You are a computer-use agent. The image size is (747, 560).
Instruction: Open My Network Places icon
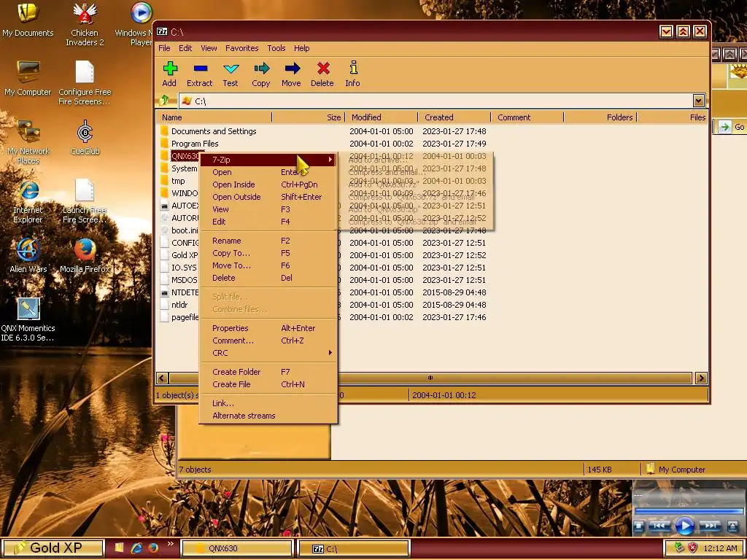pyautogui.click(x=28, y=142)
